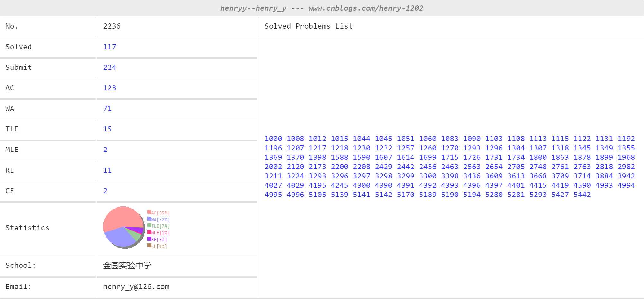The width and height of the screenshot is (644, 299).
Task: Open solved problem 1192
Action: coord(626,139)
